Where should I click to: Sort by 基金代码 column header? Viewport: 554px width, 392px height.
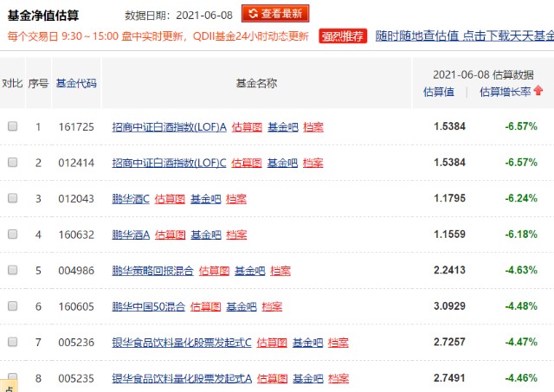point(76,83)
